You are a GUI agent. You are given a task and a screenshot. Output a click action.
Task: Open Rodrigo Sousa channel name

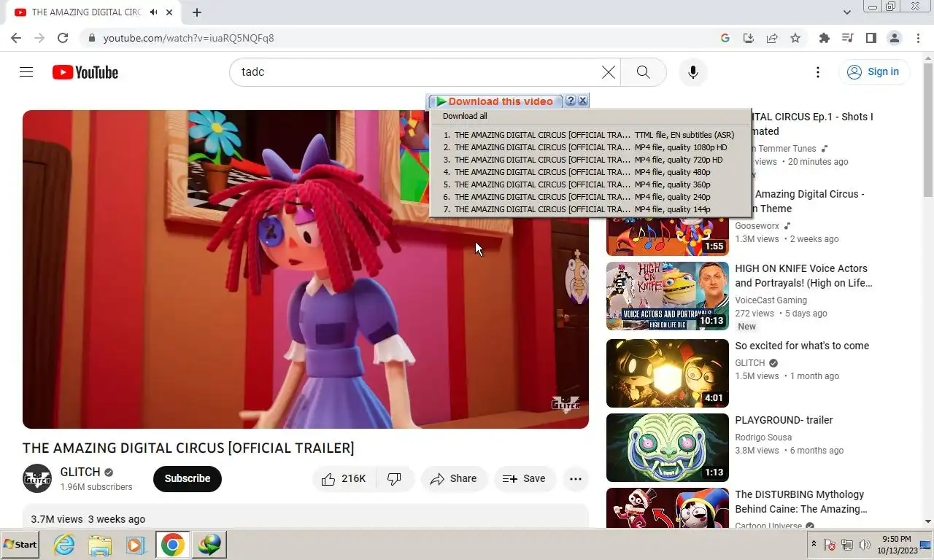point(763,437)
